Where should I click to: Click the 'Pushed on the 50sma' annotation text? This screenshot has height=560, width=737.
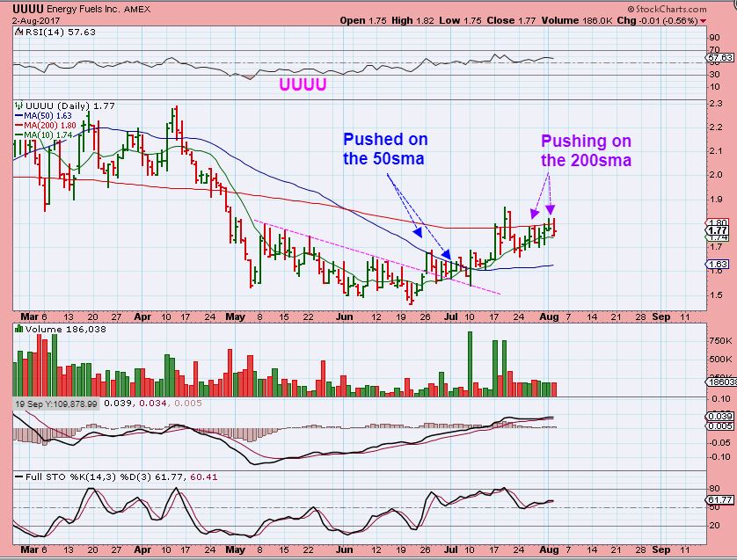click(x=385, y=149)
